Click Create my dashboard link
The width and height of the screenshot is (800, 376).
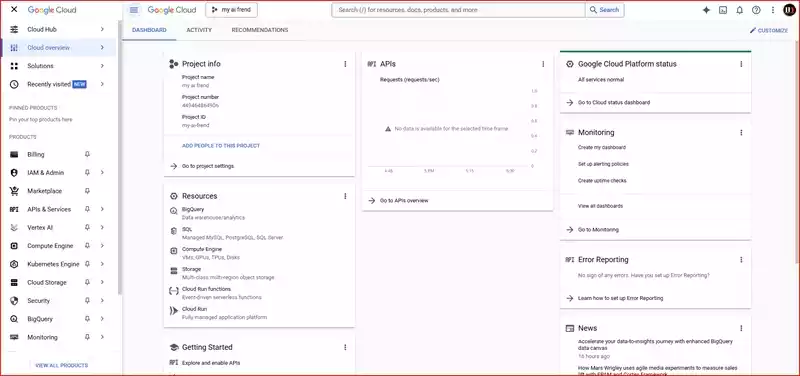[x=602, y=147]
